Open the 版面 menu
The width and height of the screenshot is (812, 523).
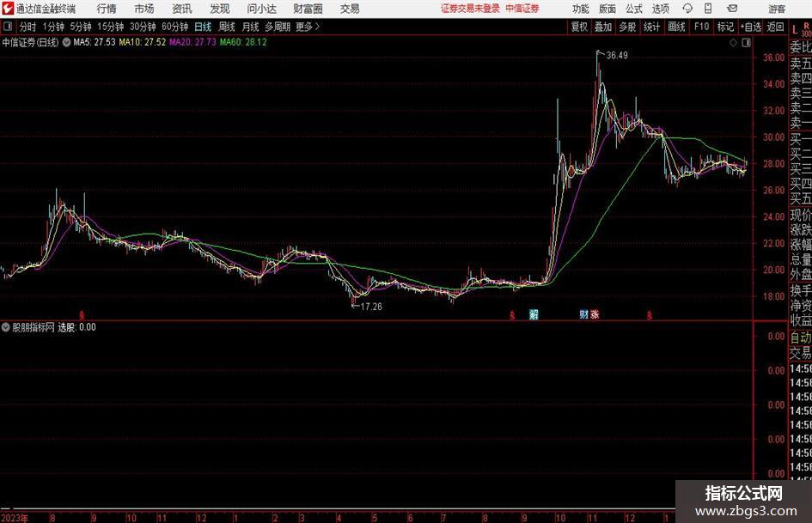[x=607, y=9]
